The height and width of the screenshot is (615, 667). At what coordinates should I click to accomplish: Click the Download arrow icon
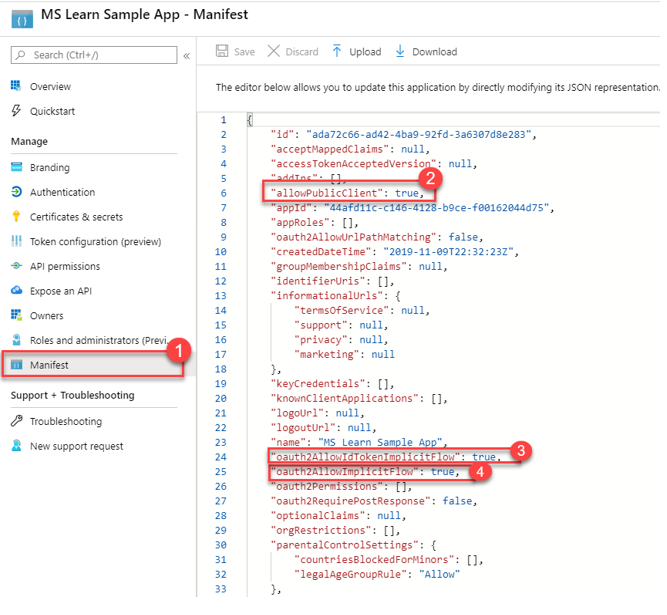point(400,51)
